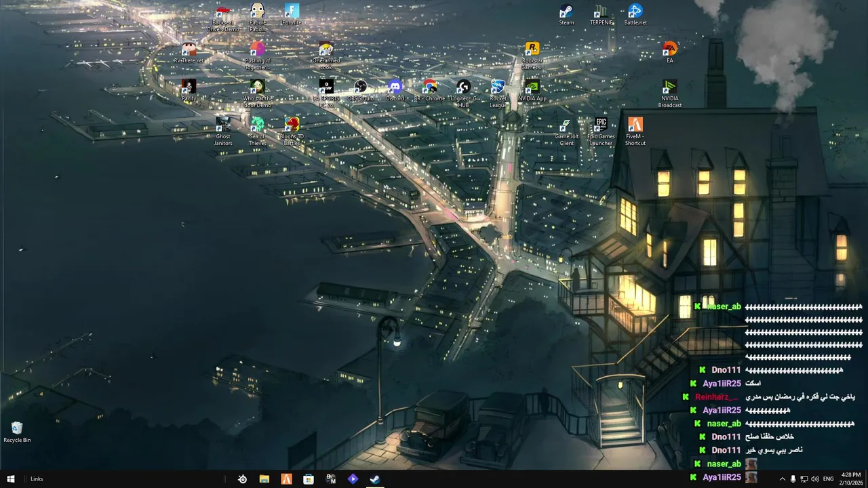Open the network status tray icon
The height and width of the screenshot is (488, 868).
click(x=804, y=479)
